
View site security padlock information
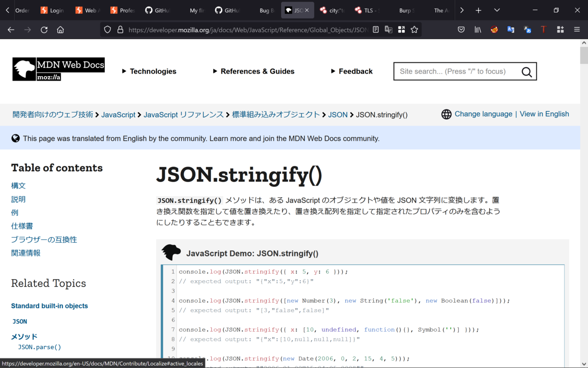[120, 29]
